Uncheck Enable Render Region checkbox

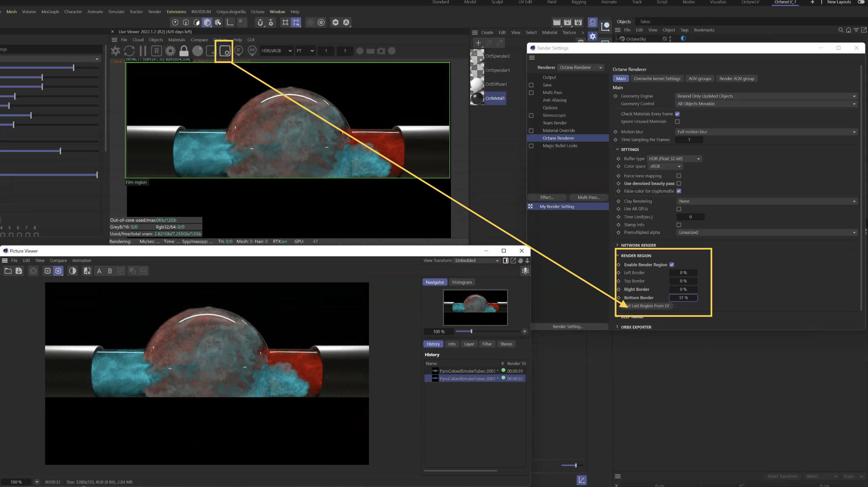pyautogui.click(x=672, y=265)
